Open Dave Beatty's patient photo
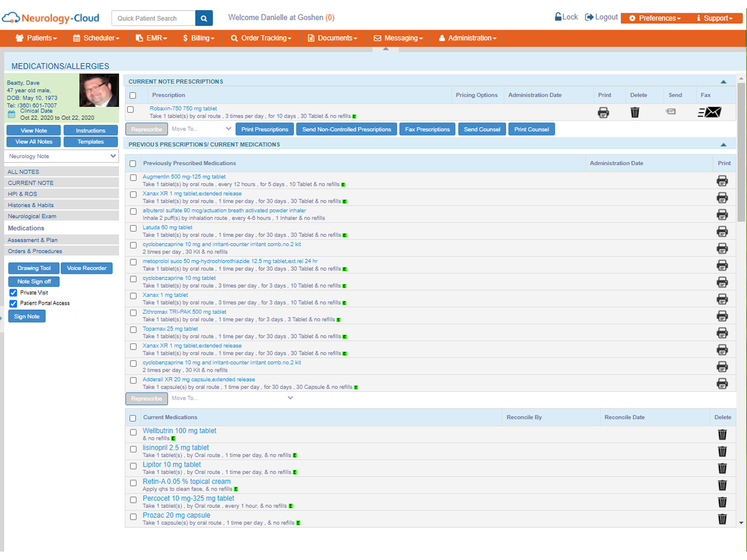This screenshot has height=560, width=747. point(99,91)
